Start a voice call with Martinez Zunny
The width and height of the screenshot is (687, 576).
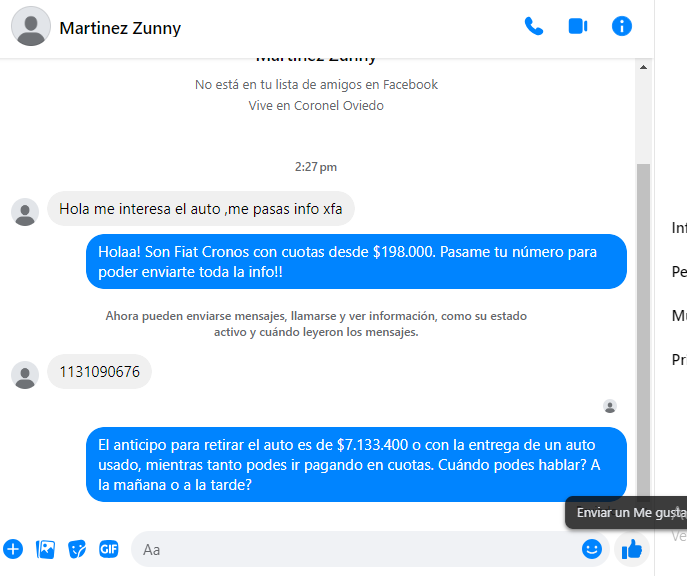[x=534, y=26]
